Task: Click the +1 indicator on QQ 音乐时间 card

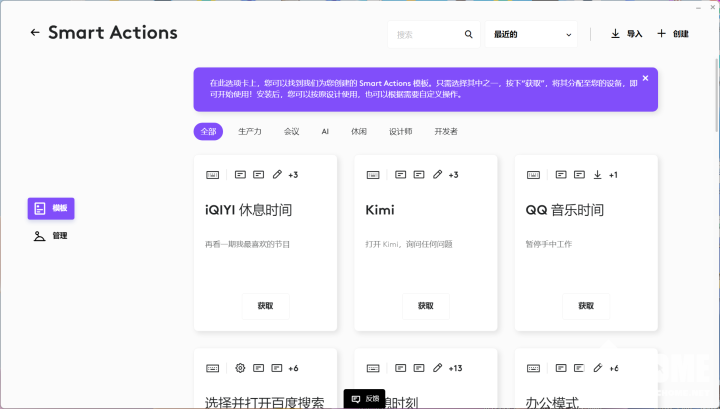Action: tap(613, 175)
